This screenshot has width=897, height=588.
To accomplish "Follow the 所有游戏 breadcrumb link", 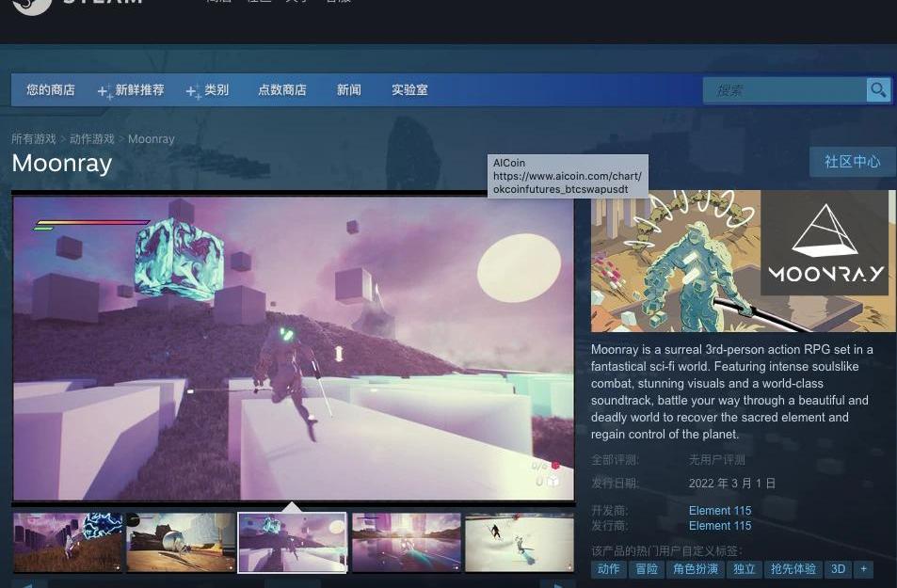I will coord(34,139).
